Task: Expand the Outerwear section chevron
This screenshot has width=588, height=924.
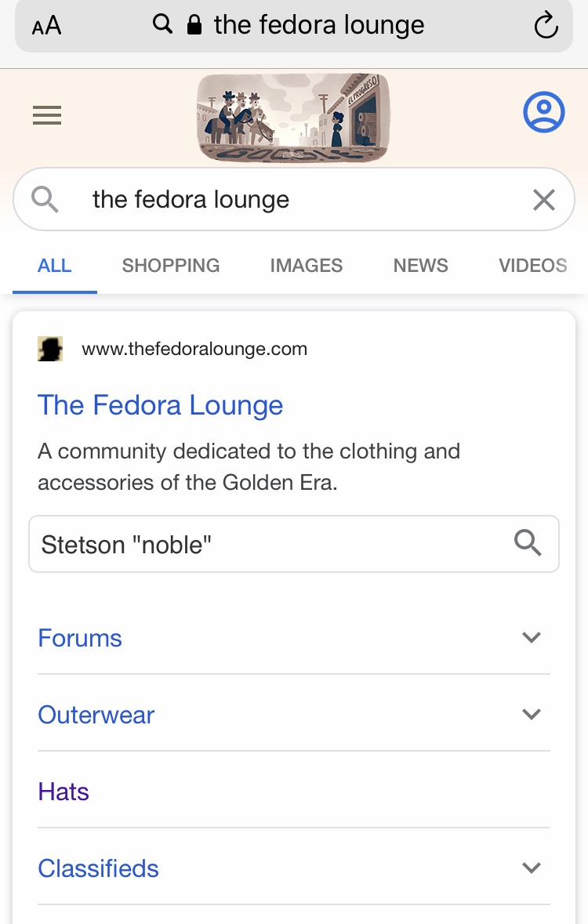Action: [x=532, y=714]
